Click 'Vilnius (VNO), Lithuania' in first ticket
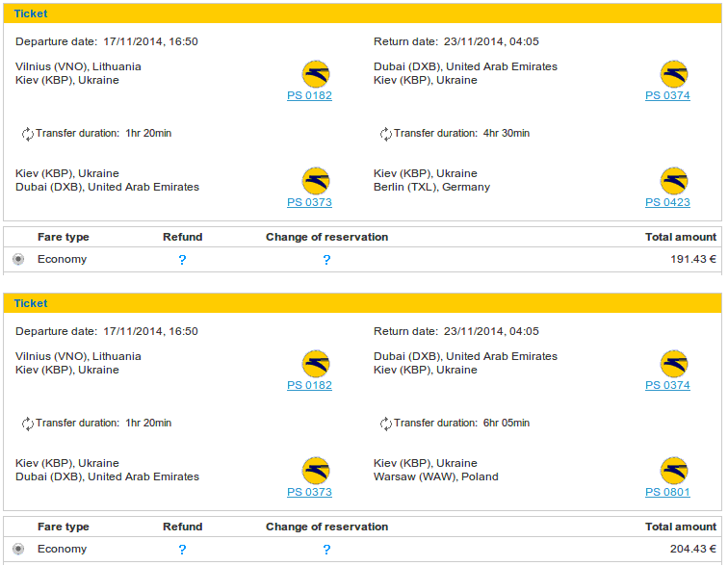The image size is (728, 566). click(x=78, y=66)
